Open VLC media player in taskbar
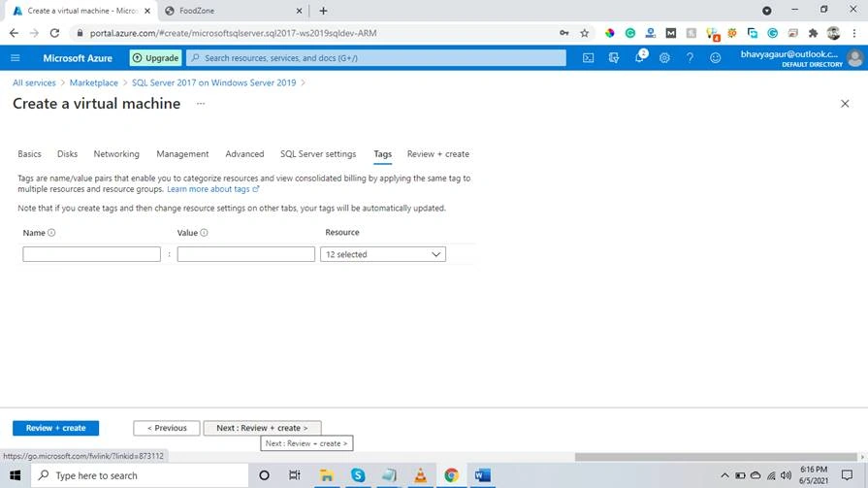 pos(420,475)
